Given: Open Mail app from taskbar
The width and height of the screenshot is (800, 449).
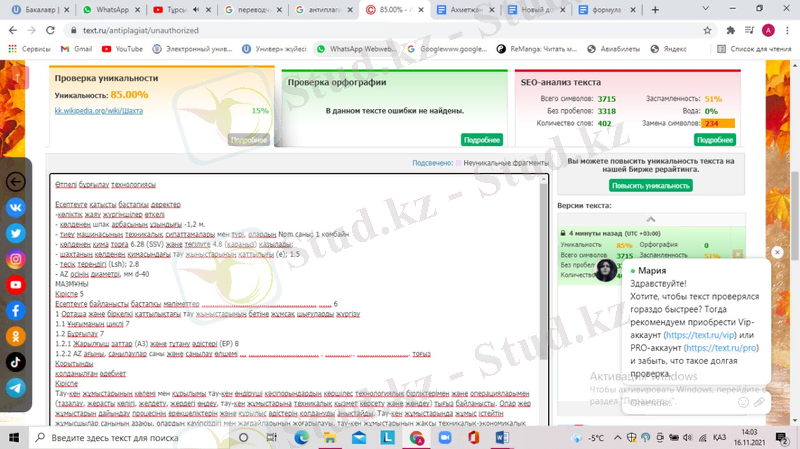Looking at the screenshot, I should [359, 438].
